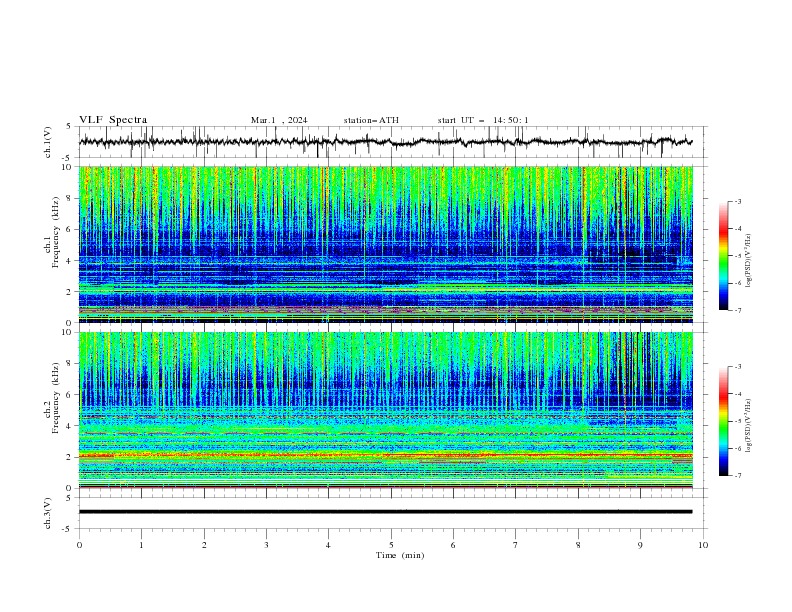Click the ch.2 colorbar 'log(PSD)(V²/Hz)' label
This screenshot has width=792, height=612.
coord(748,425)
